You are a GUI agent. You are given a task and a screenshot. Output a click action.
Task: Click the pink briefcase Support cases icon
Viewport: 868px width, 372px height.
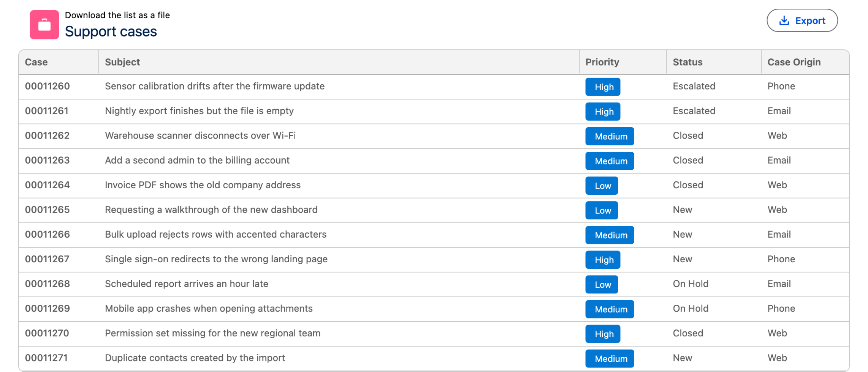(x=44, y=25)
